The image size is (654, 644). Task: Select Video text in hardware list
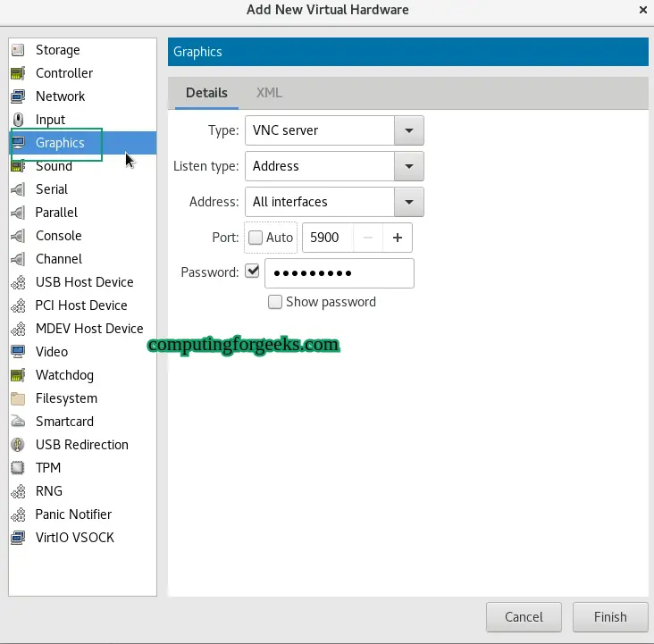click(x=52, y=352)
